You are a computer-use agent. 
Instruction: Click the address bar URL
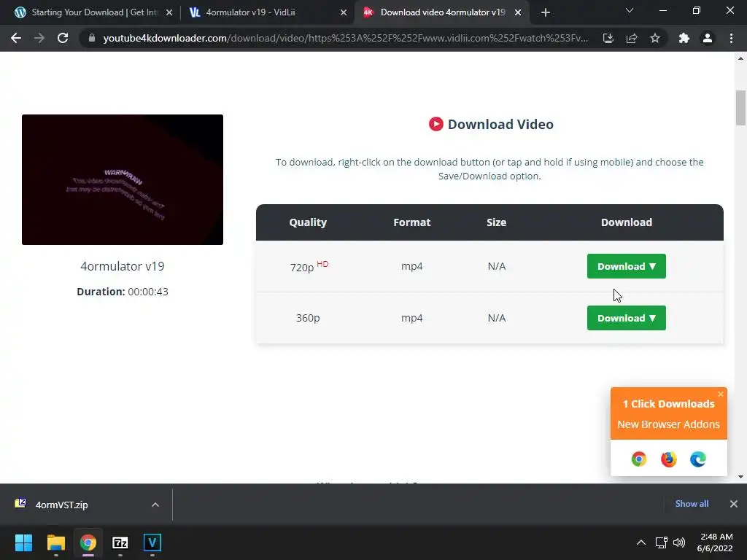[x=345, y=38]
